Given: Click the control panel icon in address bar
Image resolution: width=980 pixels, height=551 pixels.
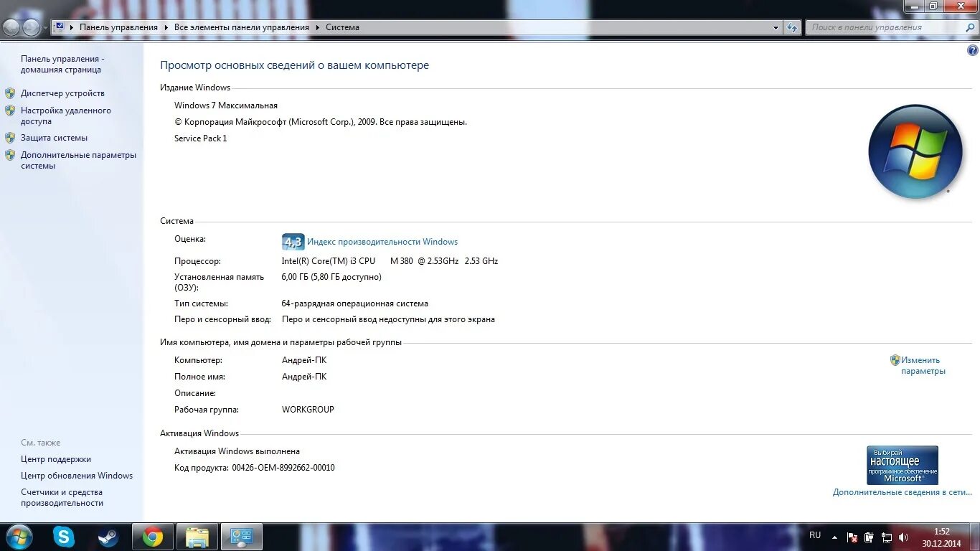Looking at the screenshot, I should click(60, 27).
